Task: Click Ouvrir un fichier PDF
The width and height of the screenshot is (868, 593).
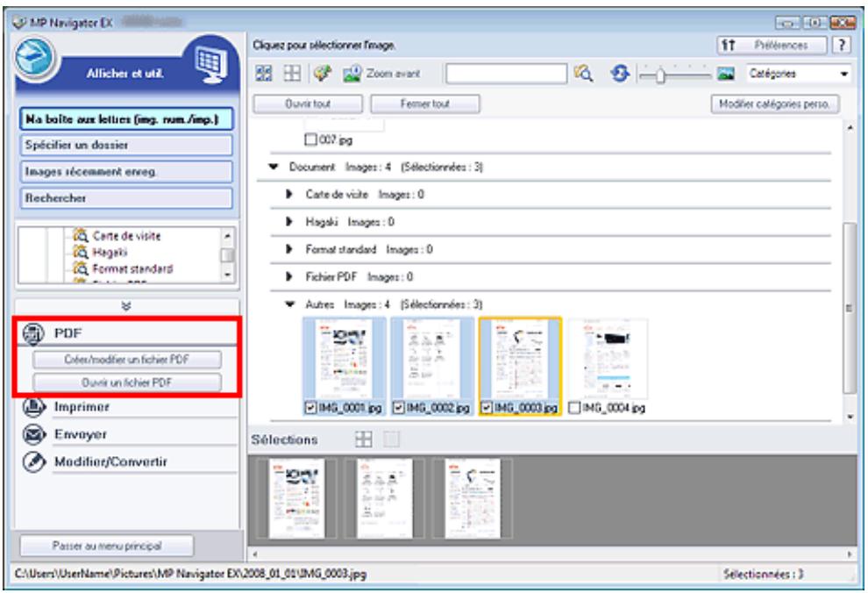Action: [x=127, y=382]
